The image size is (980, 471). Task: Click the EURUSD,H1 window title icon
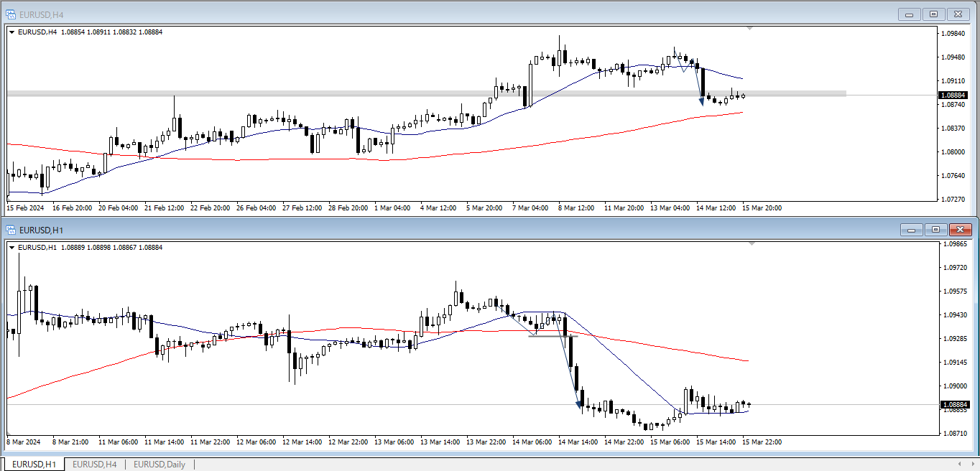(x=11, y=230)
